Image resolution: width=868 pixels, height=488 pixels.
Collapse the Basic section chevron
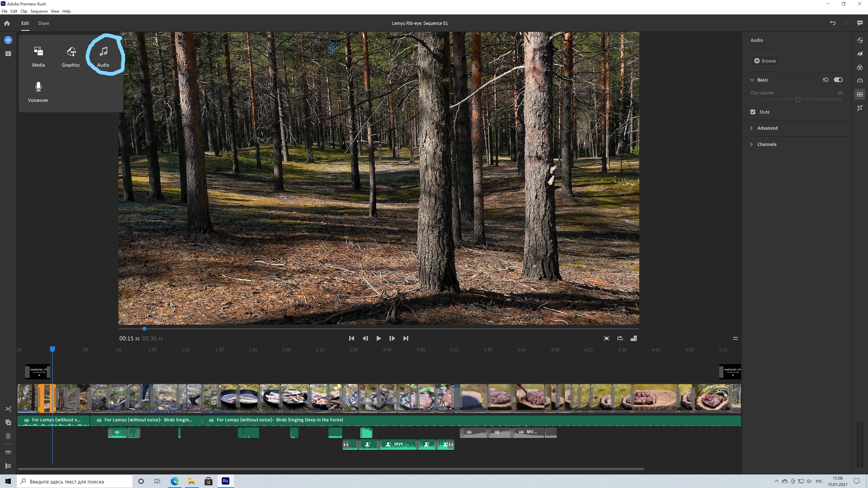pos(752,80)
